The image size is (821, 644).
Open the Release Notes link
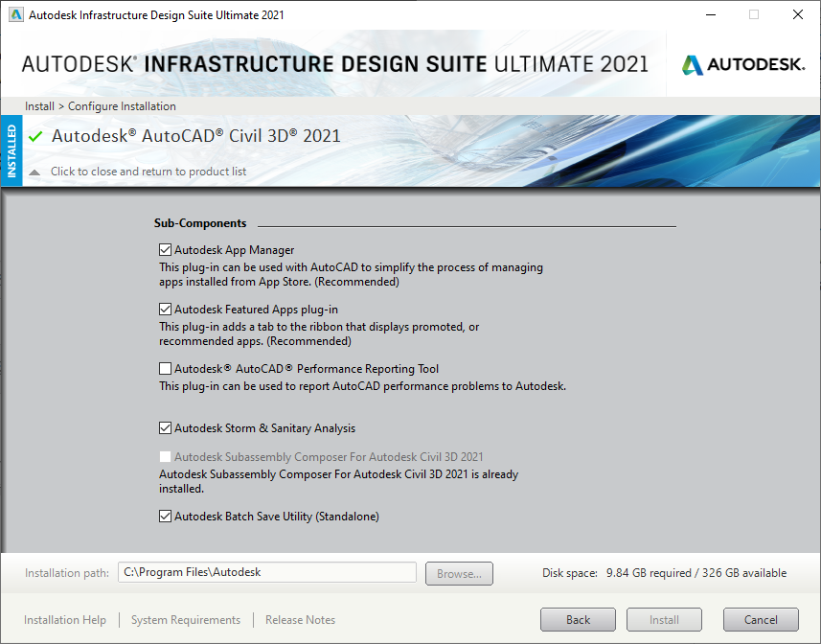[x=300, y=620]
